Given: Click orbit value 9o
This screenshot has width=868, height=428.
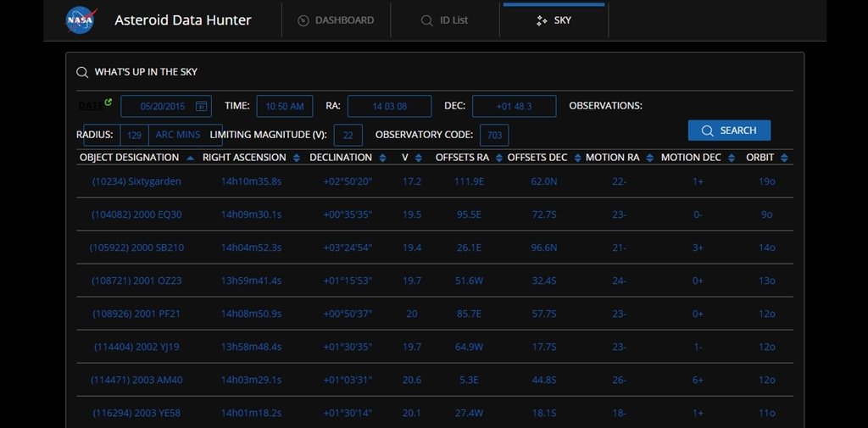Looking at the screenshot, I should coord(766,214).
